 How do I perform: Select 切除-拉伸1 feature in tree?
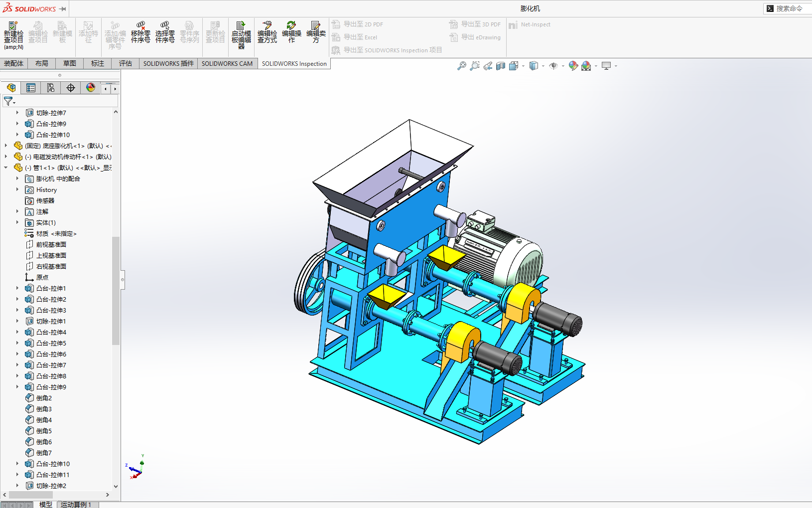[x=45, y=321]
